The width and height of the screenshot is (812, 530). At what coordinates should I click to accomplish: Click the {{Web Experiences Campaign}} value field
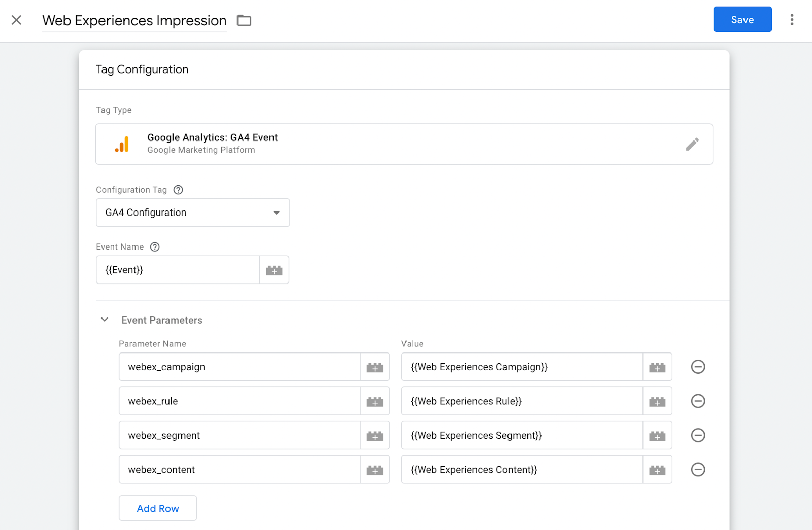(522, 367)
